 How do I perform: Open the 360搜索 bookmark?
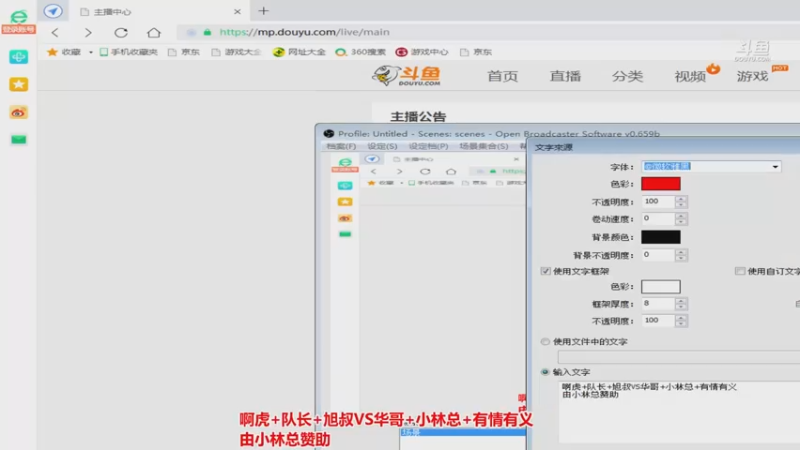360,52
